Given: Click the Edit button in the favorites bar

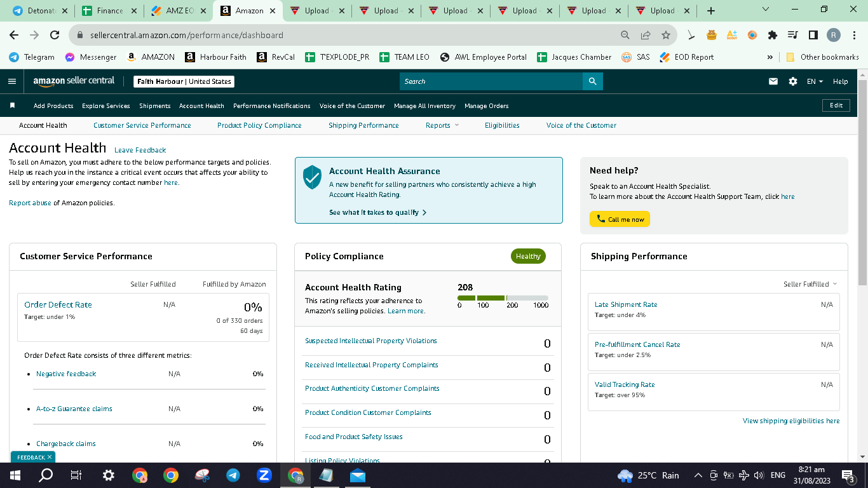Looking at the screenshot, I should (836, 105).
